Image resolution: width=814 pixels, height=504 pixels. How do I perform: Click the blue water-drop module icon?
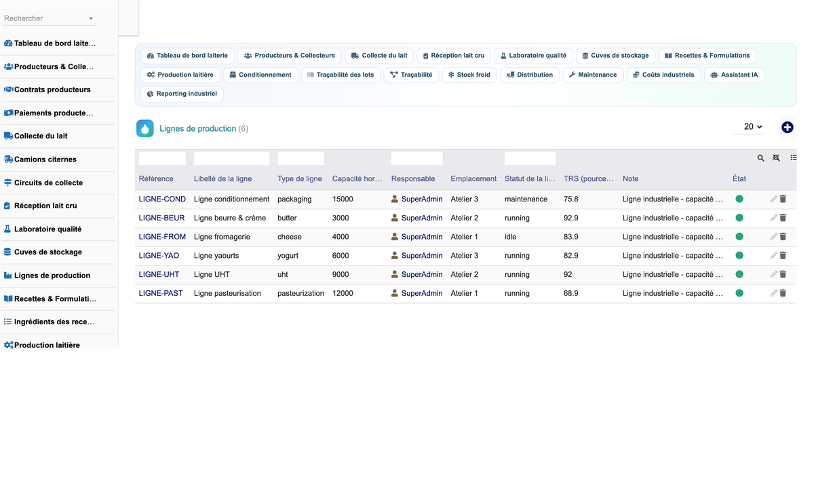point(145,128)
